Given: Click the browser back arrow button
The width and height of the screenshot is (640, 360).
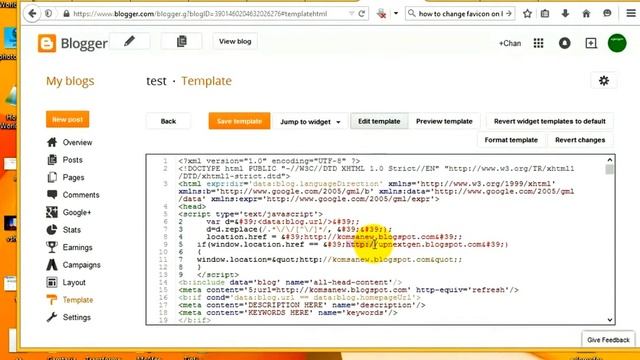Looking at the screenshot, I should [32, 13].
